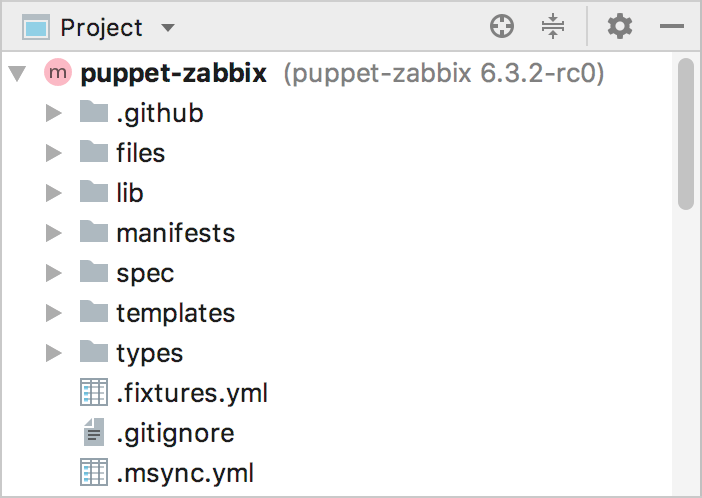
Task: Expand the manifests folder
Action: 54,233
